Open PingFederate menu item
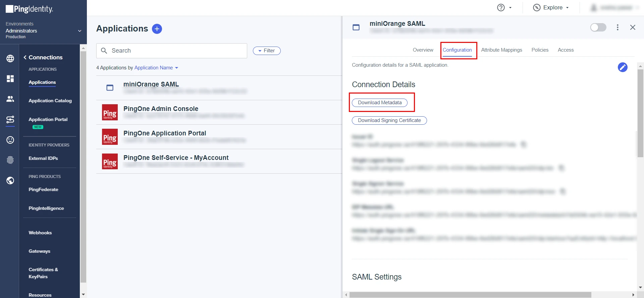The height and width of the screenshot is (298, 644). tap(43, 189)
